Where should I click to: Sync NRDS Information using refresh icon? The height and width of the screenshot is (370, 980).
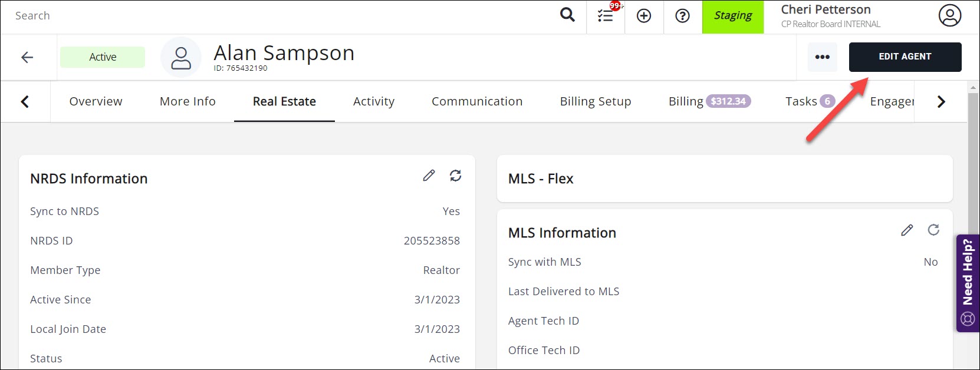coord(455,176)
